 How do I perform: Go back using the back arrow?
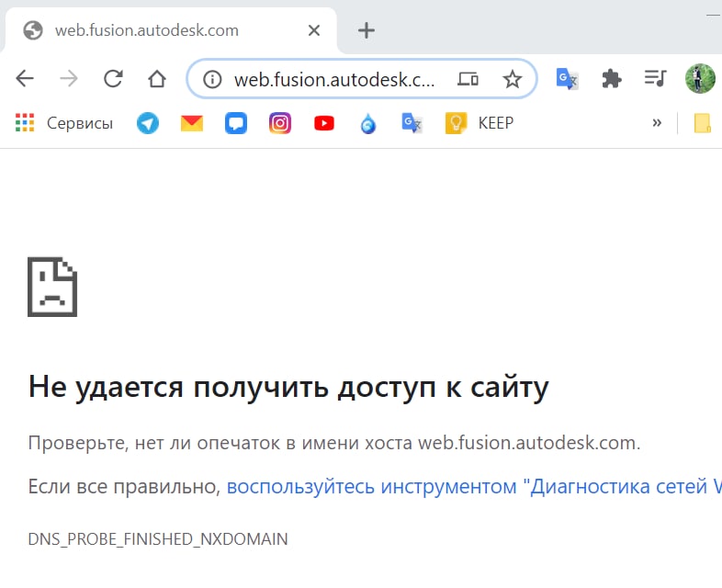(x=25, y=78)
